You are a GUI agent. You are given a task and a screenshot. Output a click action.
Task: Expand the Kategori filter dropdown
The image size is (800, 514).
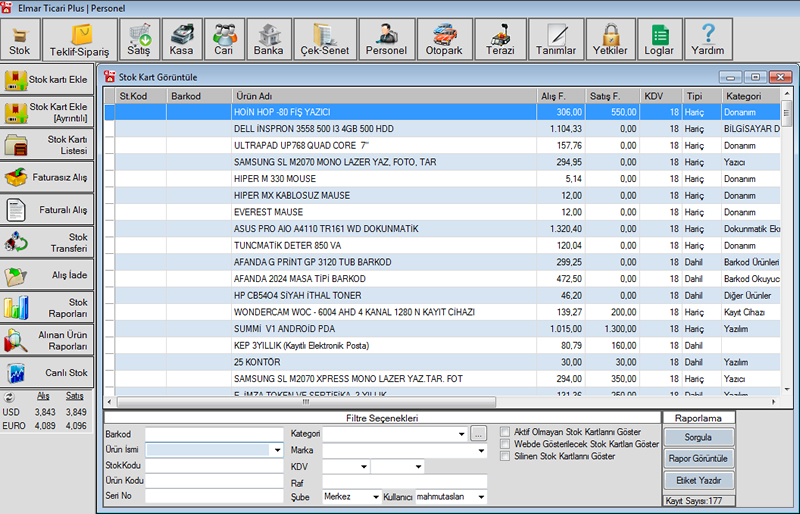(461, 434)
